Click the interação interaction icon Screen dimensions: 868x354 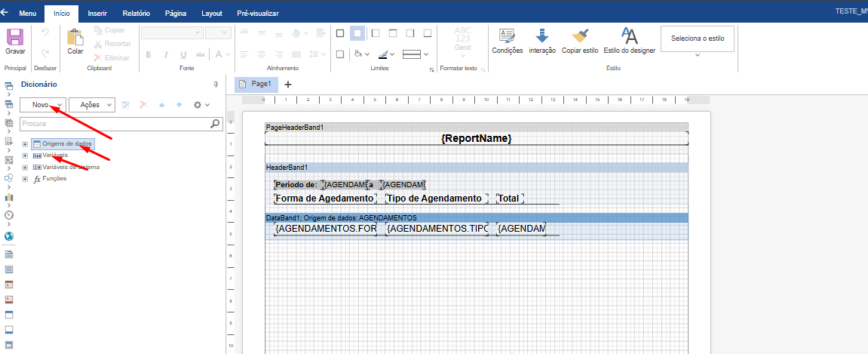click(x=542, y=42)
